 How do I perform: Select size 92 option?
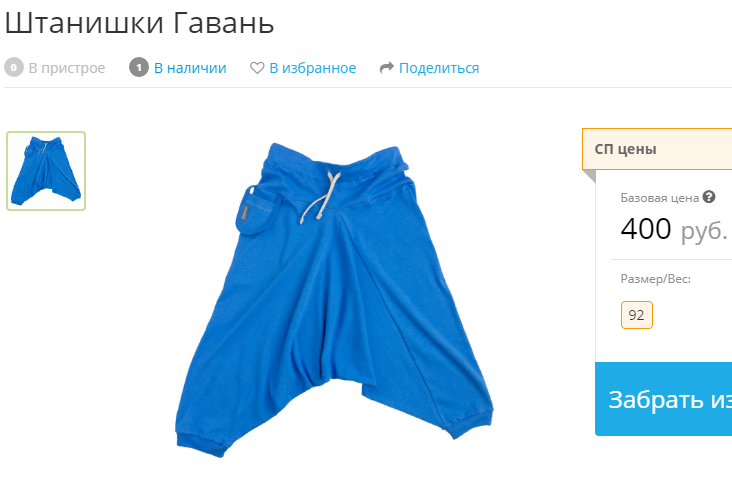(637, 315)
